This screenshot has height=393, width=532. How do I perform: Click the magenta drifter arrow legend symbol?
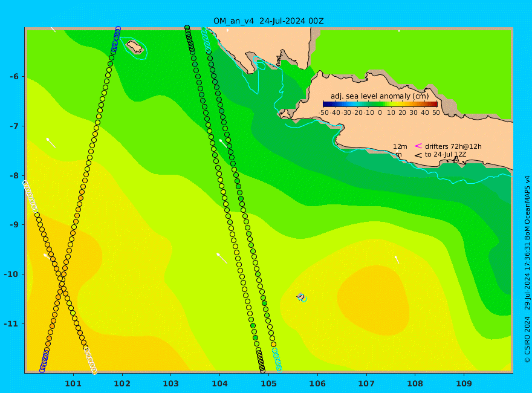point(418,146)
